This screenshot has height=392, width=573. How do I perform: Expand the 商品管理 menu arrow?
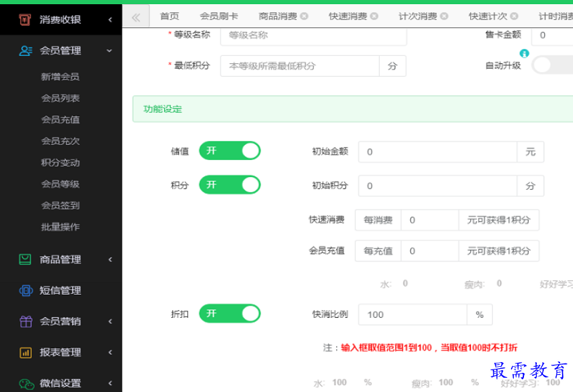110,259
